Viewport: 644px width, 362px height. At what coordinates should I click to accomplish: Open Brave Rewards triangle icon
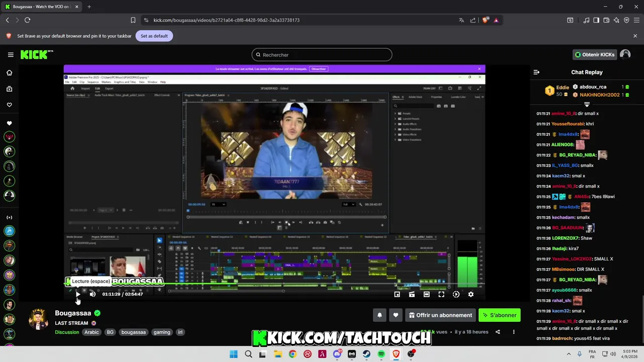pos(496,20)
